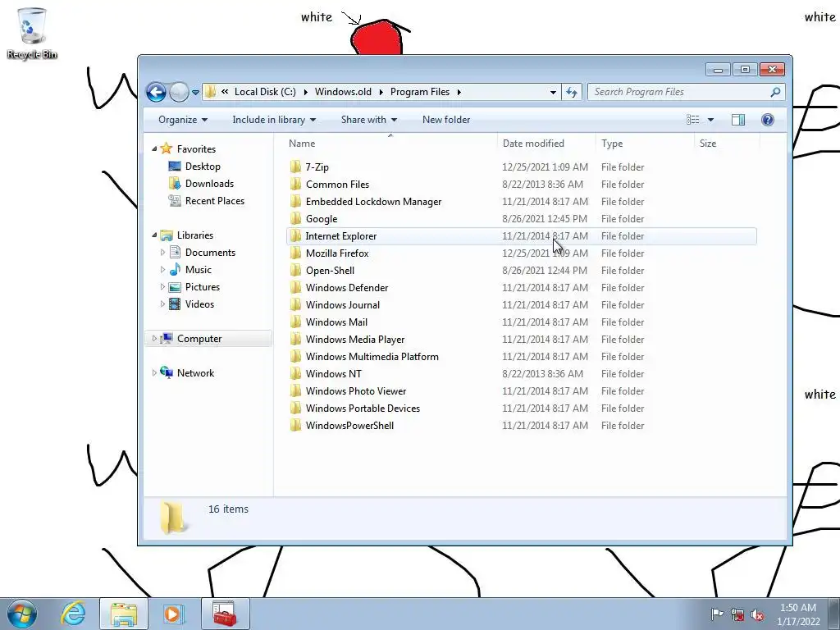This screenshot has height=630, width=840.
Task: Select Windows.old in the breadcrumb
Action: click(x=343, y=92)
